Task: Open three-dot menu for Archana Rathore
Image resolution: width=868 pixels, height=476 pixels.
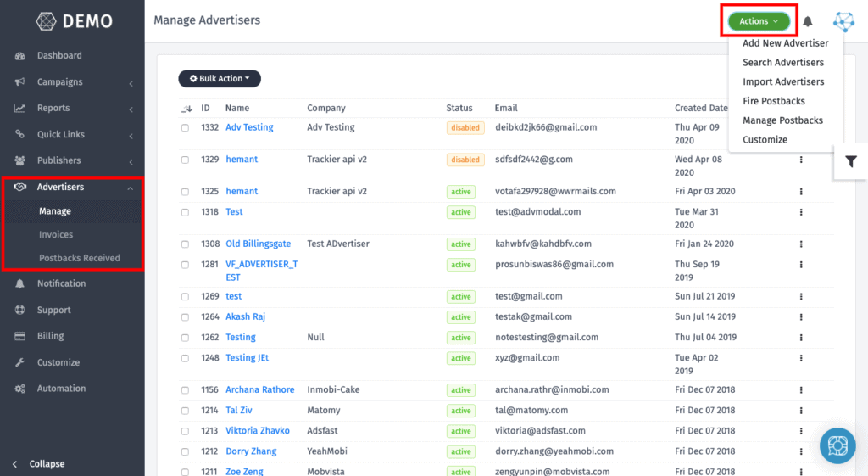Action: [801, 390]
